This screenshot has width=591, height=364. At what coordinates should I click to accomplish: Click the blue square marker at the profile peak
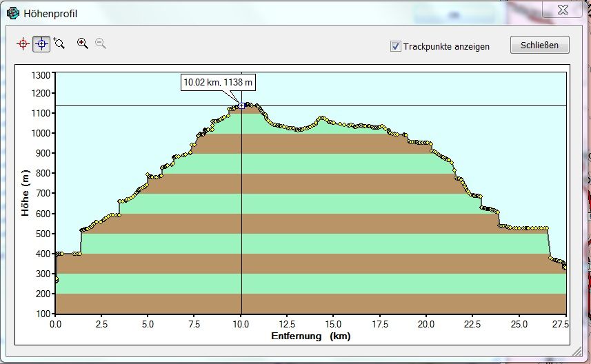(x=241, y=105)
